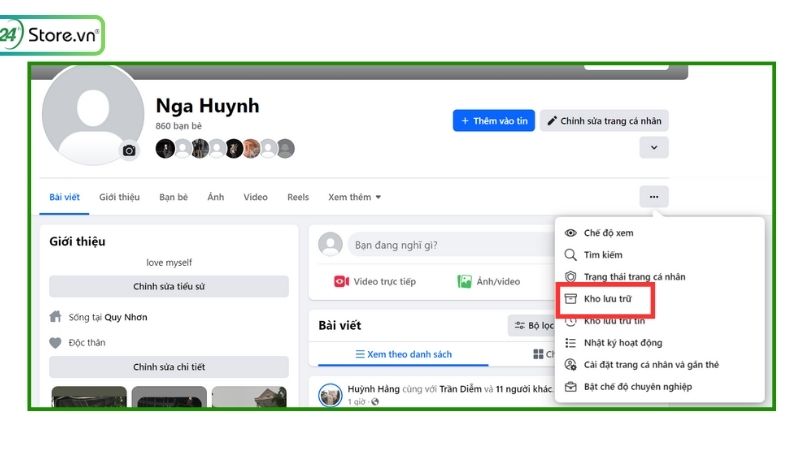Open the 860 bạn bè link

(x=179, y=126)
